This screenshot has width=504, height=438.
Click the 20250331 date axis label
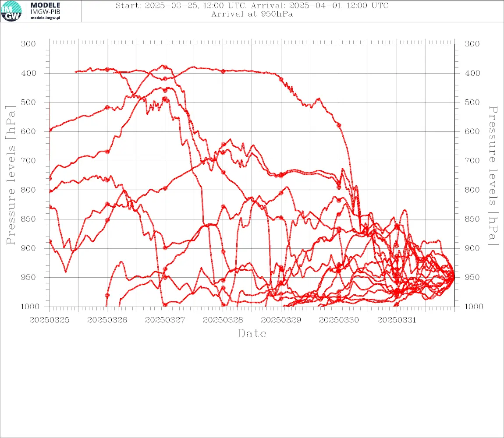click(397, 320)
